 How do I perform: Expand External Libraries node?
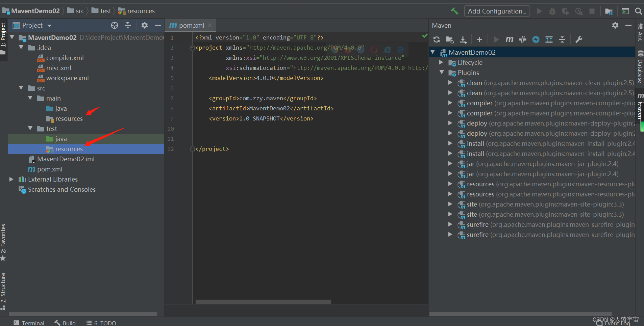click(x=11, y=179)
